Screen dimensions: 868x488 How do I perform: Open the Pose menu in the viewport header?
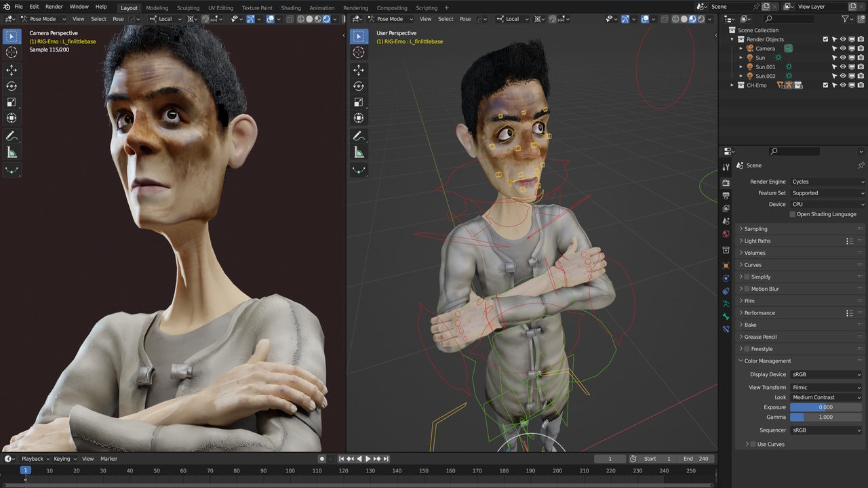117,19
